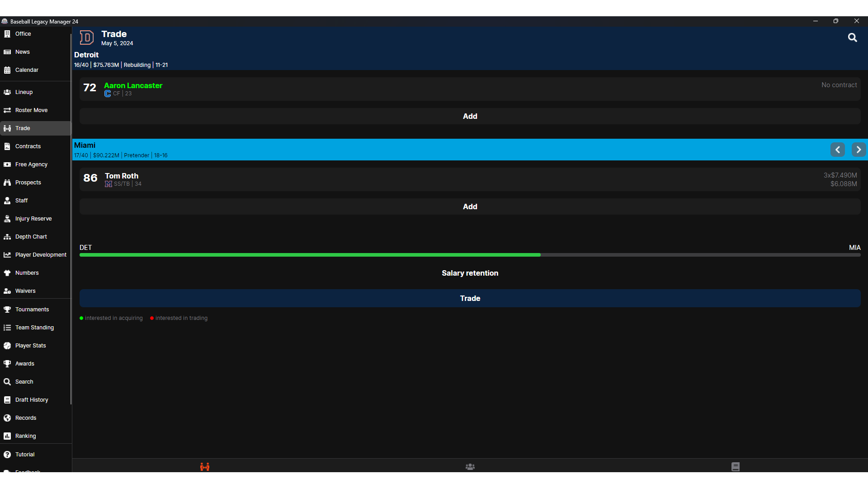
Task: Click the Miami team header bar
Action: pyautogui.click(x=470, y=150)
